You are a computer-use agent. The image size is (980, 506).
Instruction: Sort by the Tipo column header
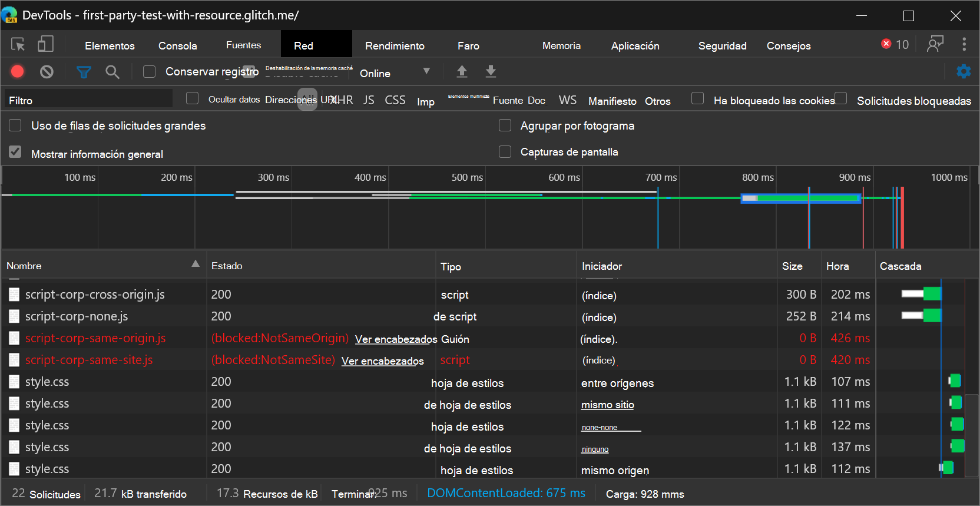[506, 266]
